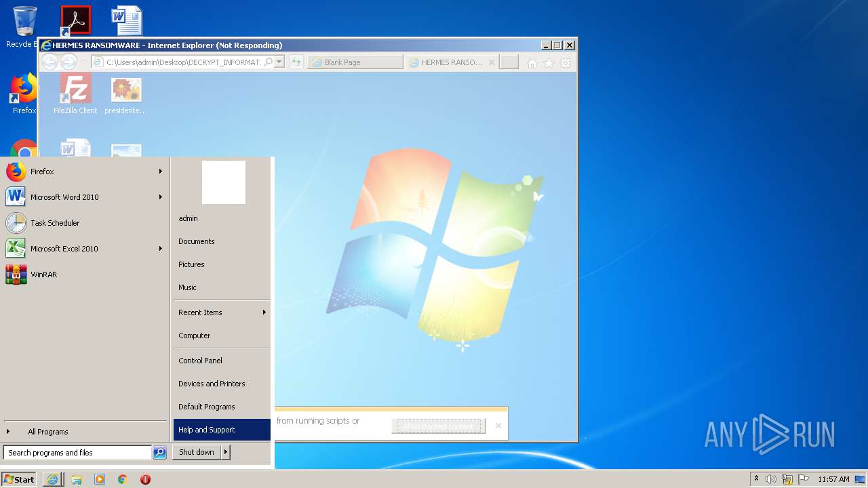Open Windows Explorer from taskbar
This screenshot has height=488, width=868.
[x=77, y=479]
